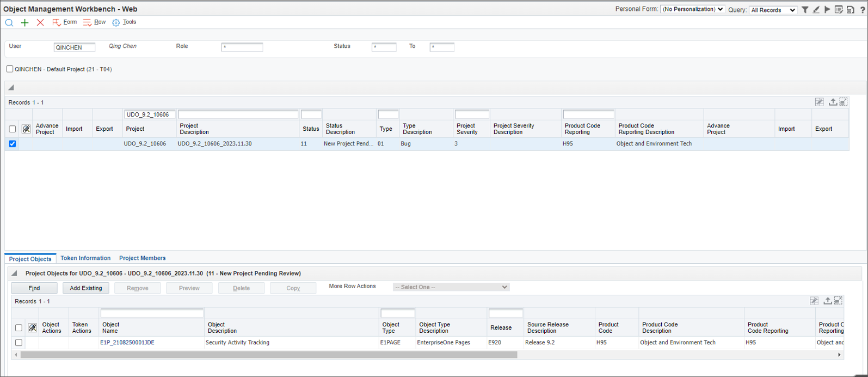The width and height of the screenshot is (868, 377).
Task: Click maximize grid icon in objects grid
Action: pyautogui.click(x=839, y=301)
